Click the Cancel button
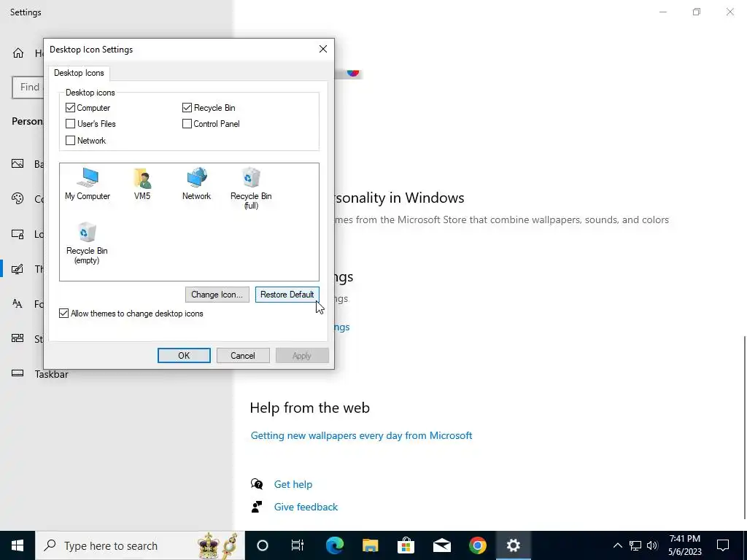 [243, 355]
